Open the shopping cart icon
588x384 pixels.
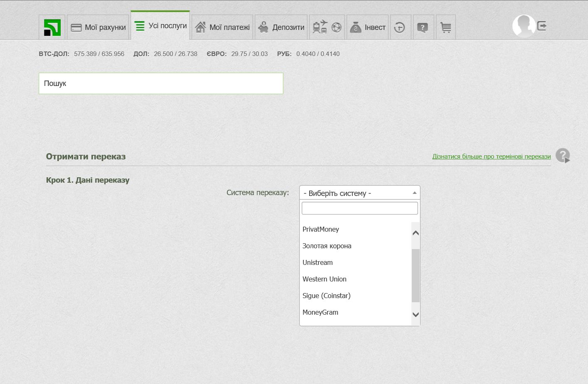(x=445, y=27)
